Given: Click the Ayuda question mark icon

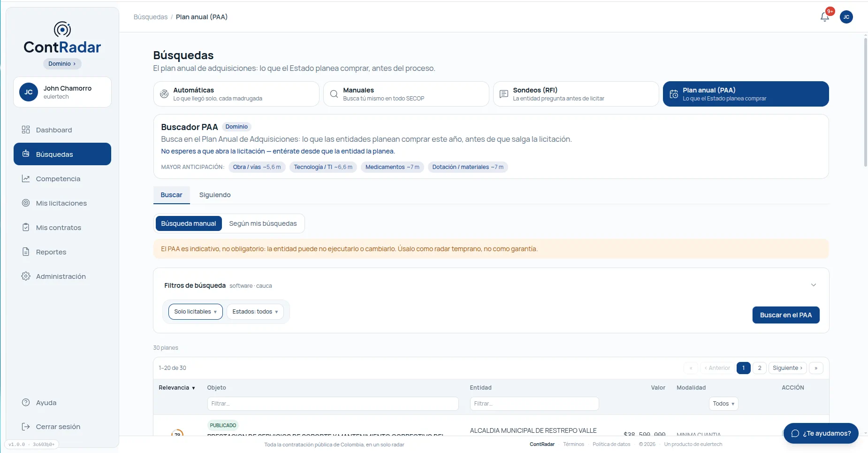Looking at the screenshot, I should click(x=26, y=402).
